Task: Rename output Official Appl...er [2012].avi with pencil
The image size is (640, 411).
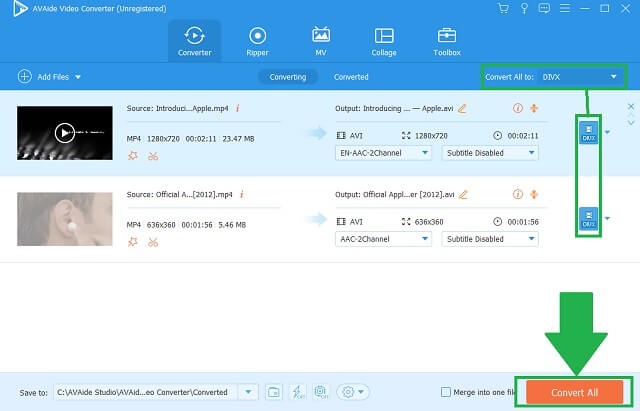Action: tap(463, 195)
